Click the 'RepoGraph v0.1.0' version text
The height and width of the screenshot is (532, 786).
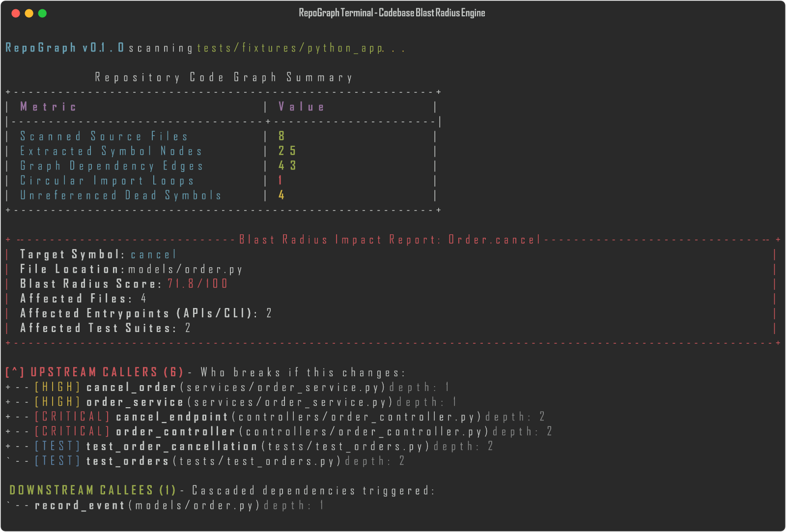[x=65, y=48]
